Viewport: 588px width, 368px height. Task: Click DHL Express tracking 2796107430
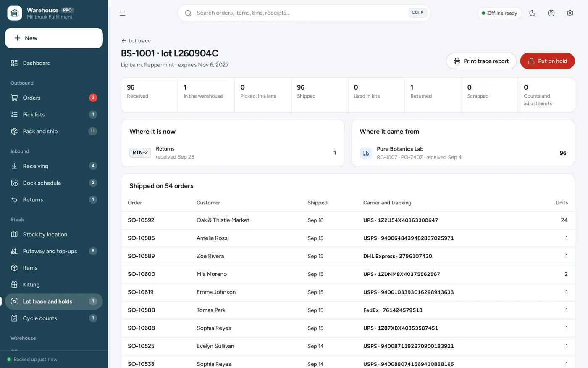[x=398, y=256]
